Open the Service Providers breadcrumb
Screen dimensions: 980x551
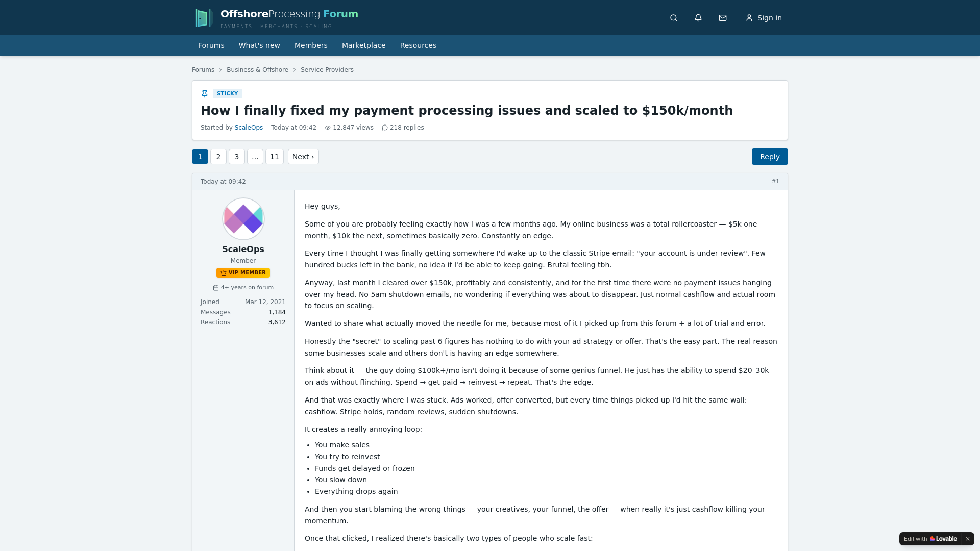[327, 70]
